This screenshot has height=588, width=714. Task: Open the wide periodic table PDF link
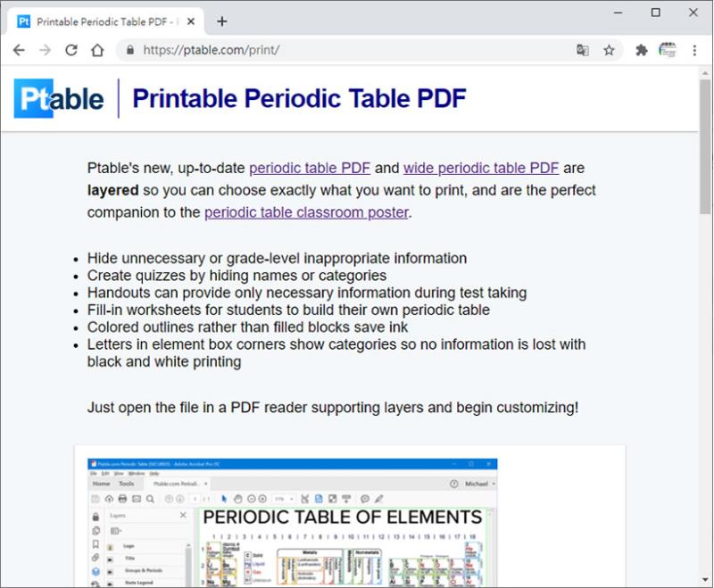click(x=481, y=168)
